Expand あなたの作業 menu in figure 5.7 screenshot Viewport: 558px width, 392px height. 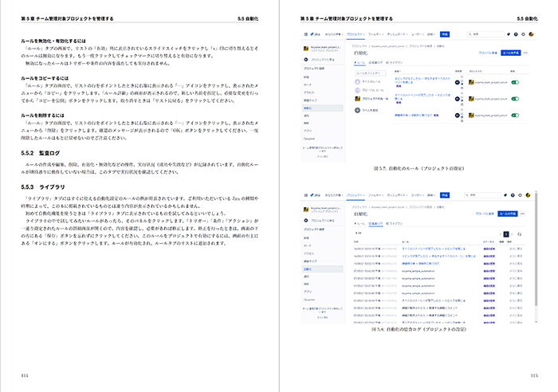[334, 34]
